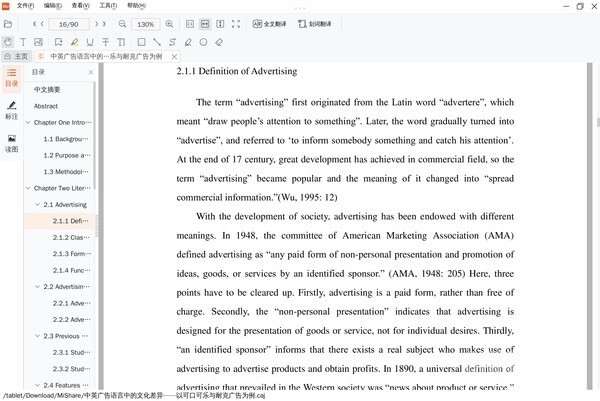
Task: Toggle fit-to-width page mode
Action: click(x=203, y=23)
